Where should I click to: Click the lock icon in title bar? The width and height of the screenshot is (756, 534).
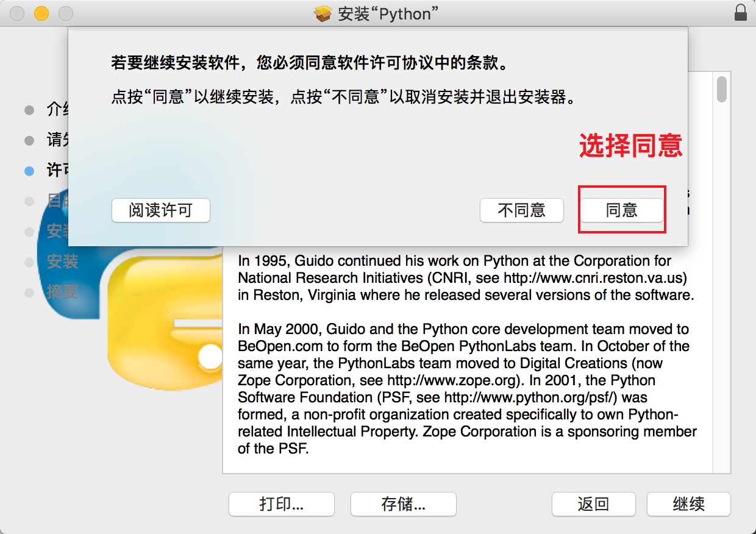[x=740, y=13]
